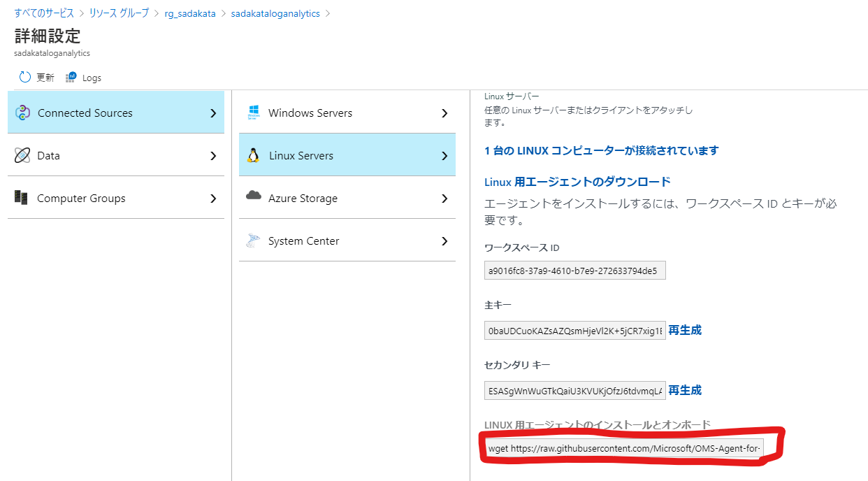Viewport: 868px width, 481px height.
Task: Click the Azure Storage cloud icon
Action: pos(254,196)
